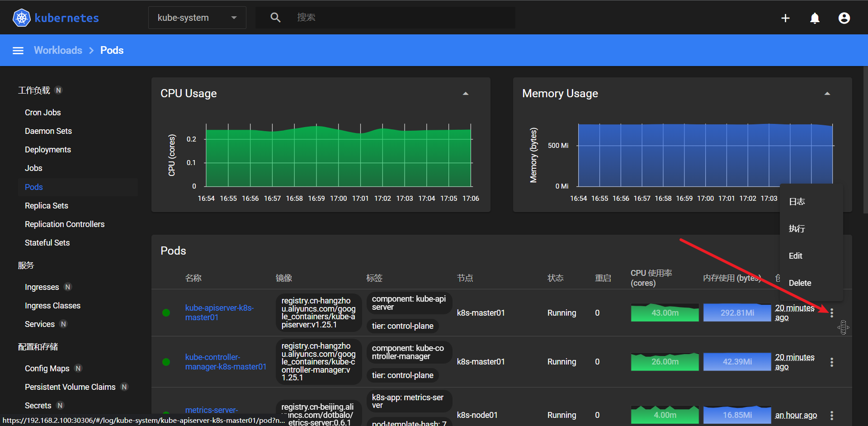
Task: Collapse the CPU Usage card
Action: [x=466, y=94]
